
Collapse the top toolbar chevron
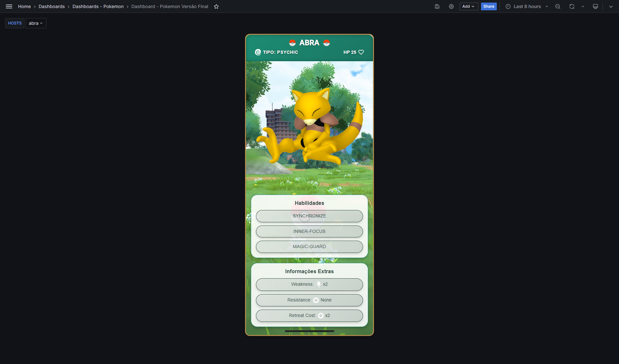coord(611,6)
